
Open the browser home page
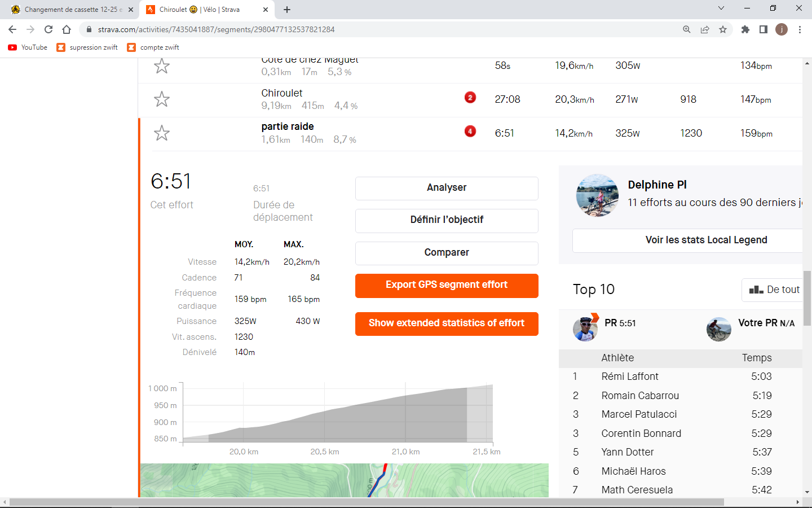(x=67, y=29)
